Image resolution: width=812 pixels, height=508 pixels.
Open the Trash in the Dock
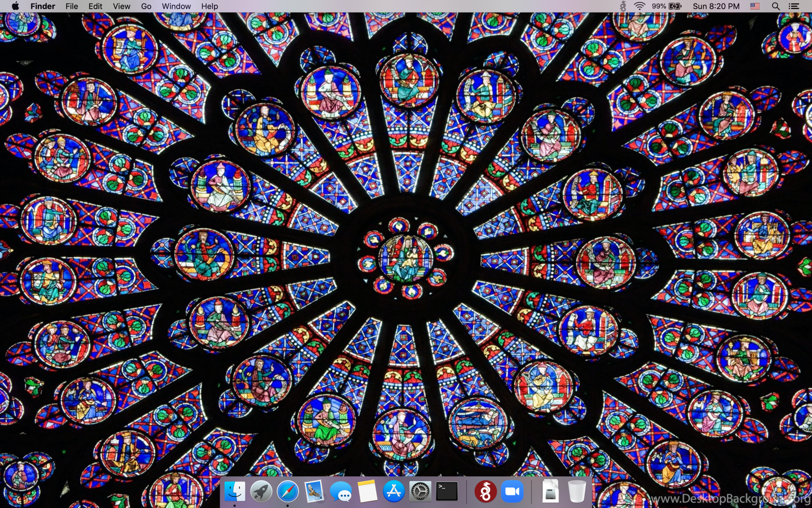[577, 491]
